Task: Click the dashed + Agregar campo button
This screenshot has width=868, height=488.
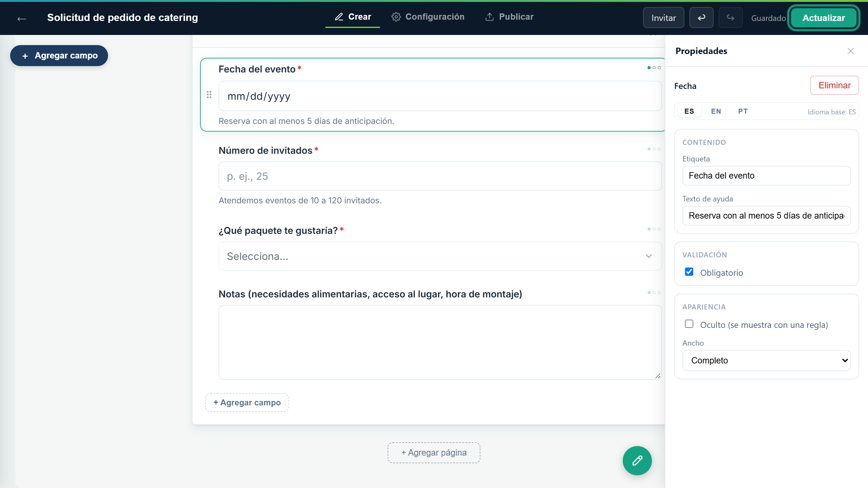Action: tap(247, 403)
